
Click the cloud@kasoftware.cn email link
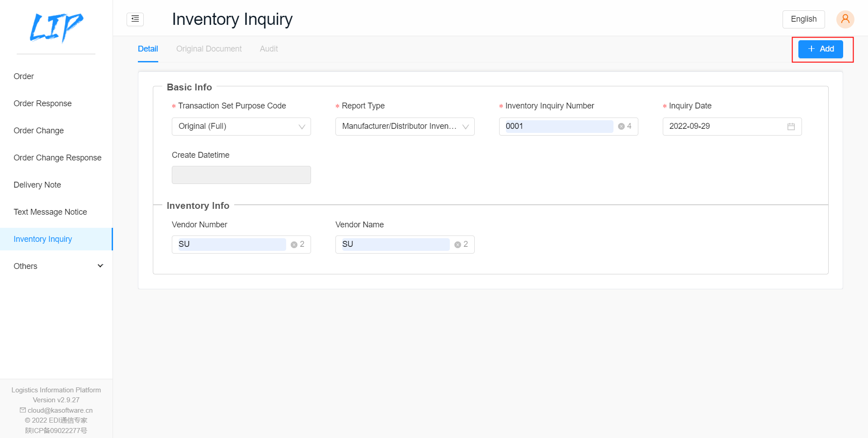tap(60, 410)
